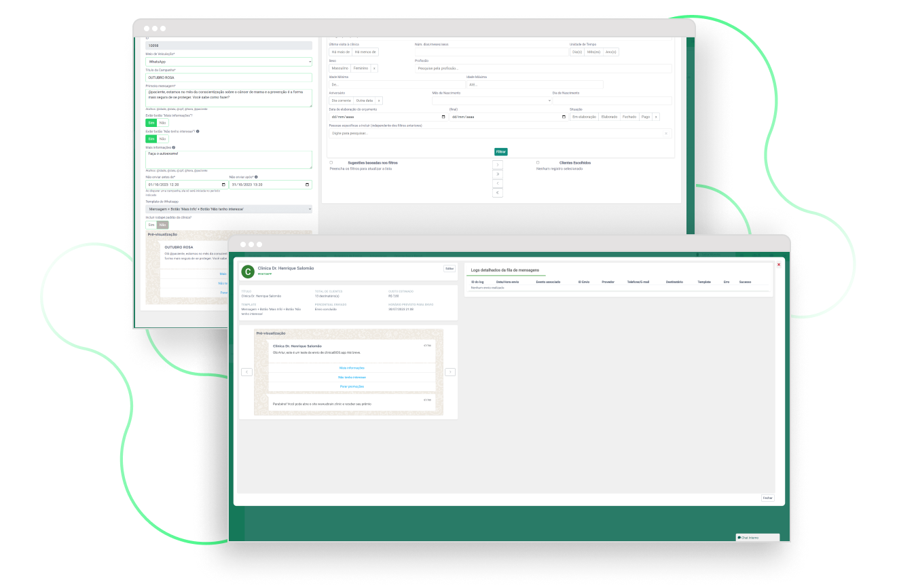Image resolution: width=899 pixels, height=588 pixels.
Task: Open the 'Meio de Veiculação' WhatsApp dropdown
Action: (229, 62)
